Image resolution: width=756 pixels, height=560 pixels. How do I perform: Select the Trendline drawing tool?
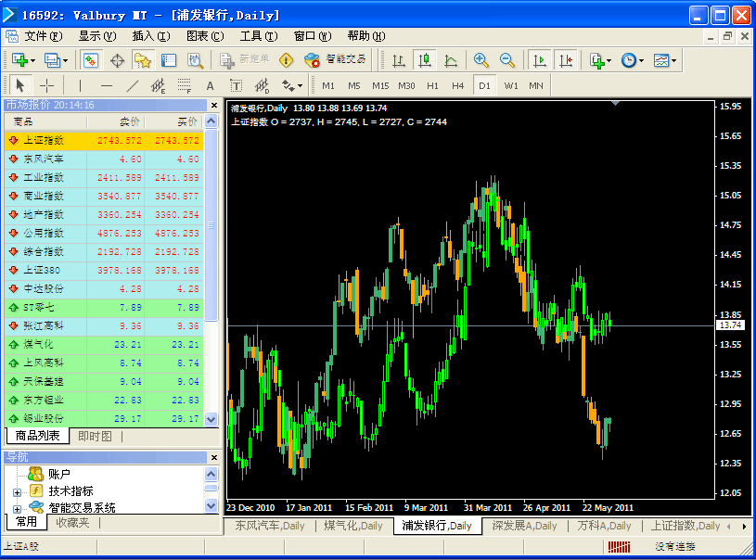(x=132, y=86)
